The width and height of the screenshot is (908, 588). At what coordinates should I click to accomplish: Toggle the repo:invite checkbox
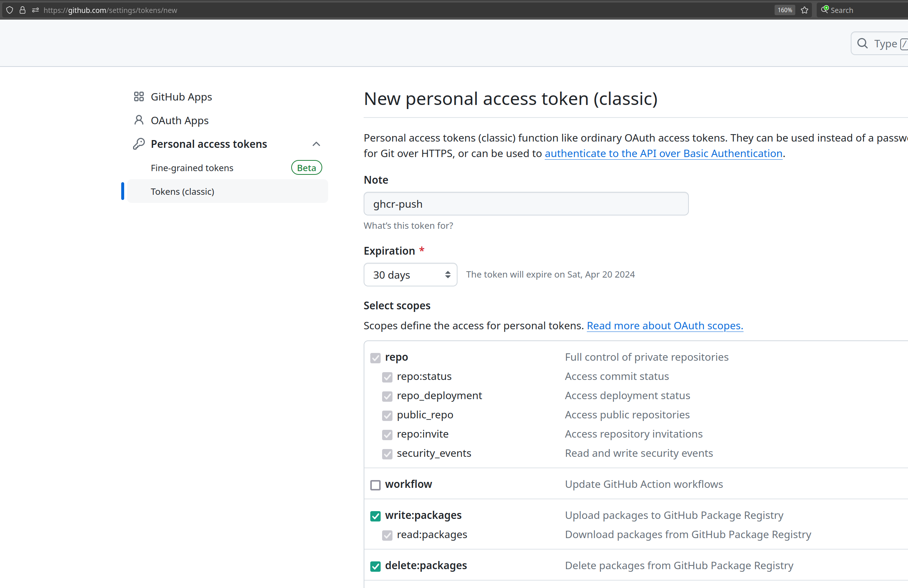point(387,435)
